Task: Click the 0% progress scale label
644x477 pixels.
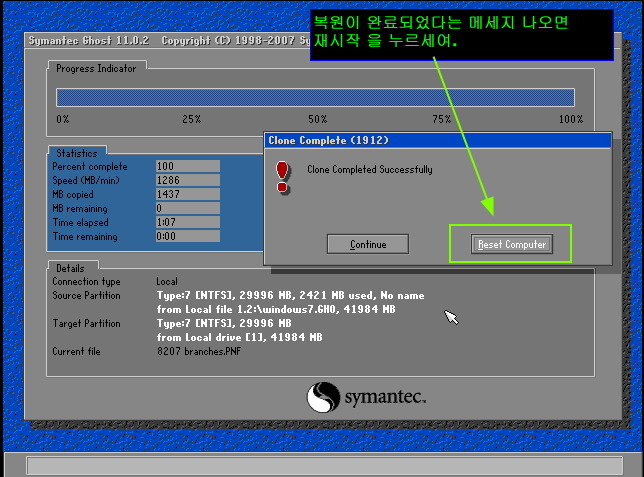Action: click(x=62, y=119)
